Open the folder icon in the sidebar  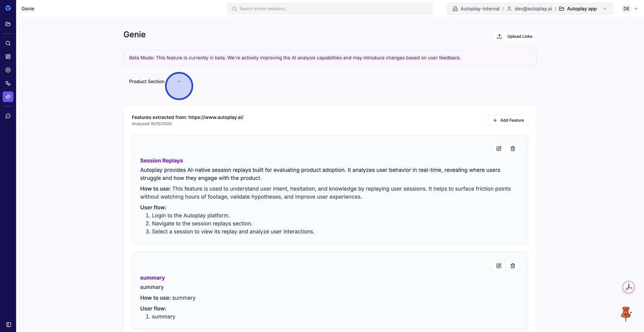coord(8,24)
